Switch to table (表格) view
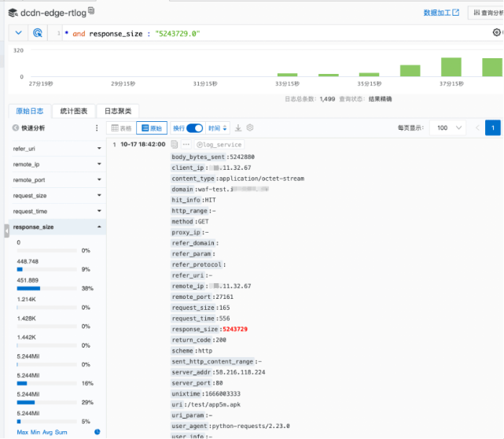The image size is (504, 439). tap(121, 127)
